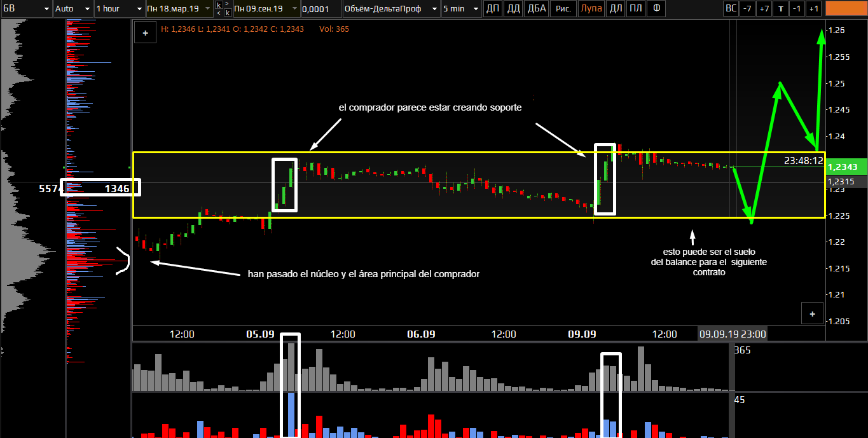Open the Объём-ДельтаПроф indicator dropdown

(x=390, y=9)
